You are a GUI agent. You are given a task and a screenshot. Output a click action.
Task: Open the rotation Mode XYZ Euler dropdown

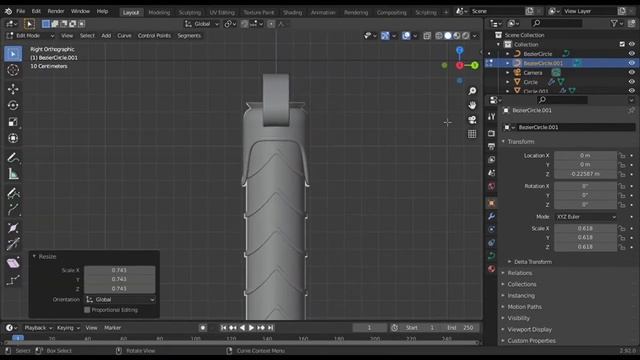click(x=585, y=217)
